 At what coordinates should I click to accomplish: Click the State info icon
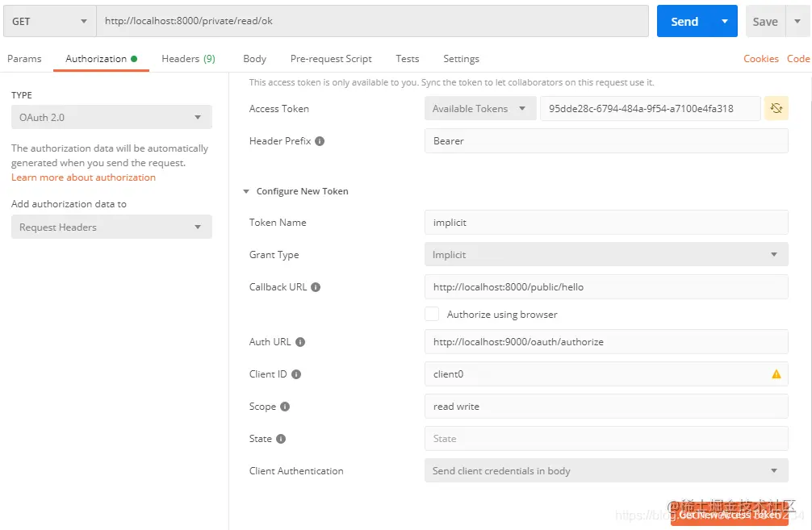tap(281, 439)
